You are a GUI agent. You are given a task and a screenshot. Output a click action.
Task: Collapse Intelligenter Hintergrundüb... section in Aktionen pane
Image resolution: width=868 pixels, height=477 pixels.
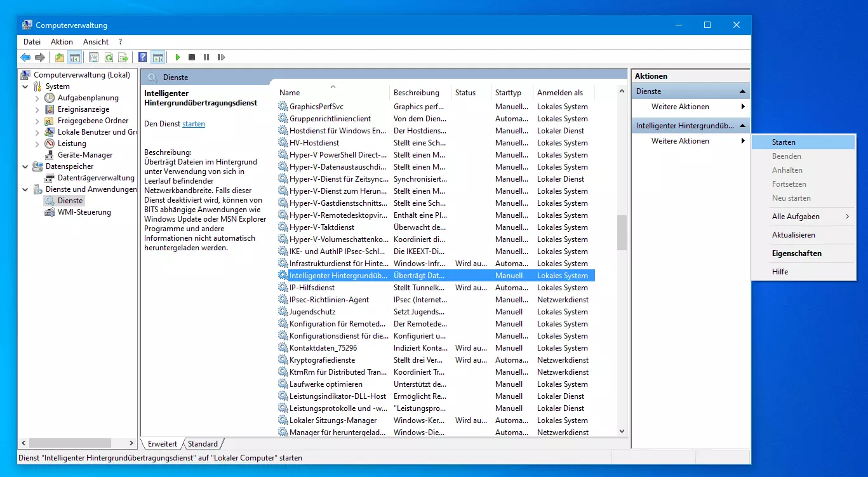point(742,126)
